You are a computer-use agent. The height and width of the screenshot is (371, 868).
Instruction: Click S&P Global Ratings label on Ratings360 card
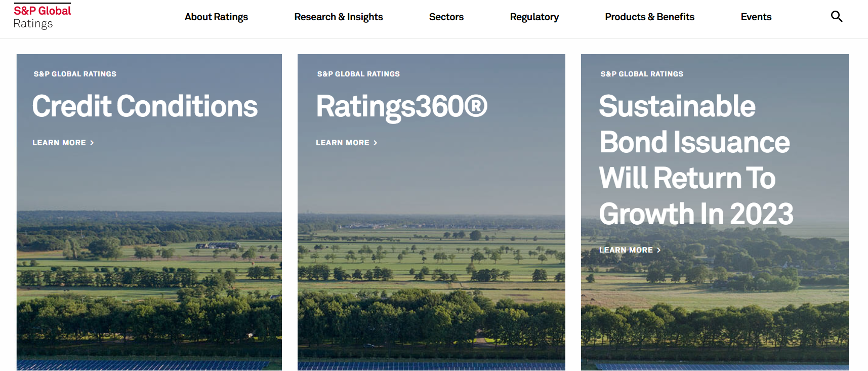tap(358, 74)
